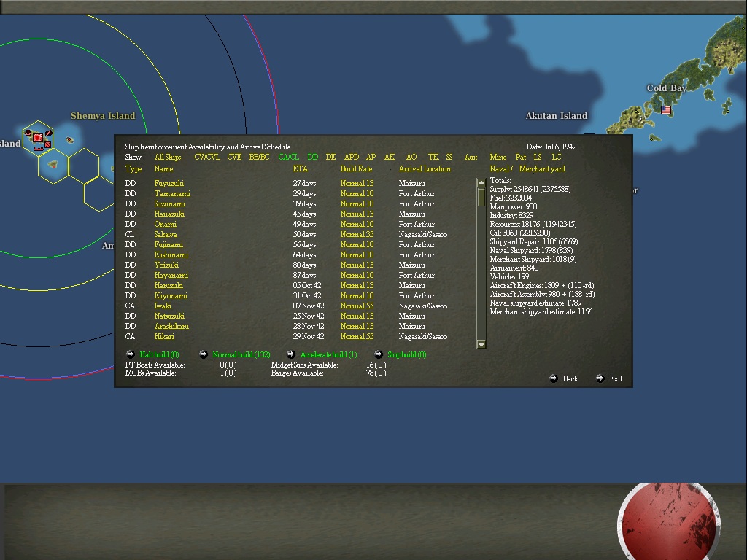Toggle the CA/CL ship filter
The image size is (747, 560).
(x=288, y=157)
